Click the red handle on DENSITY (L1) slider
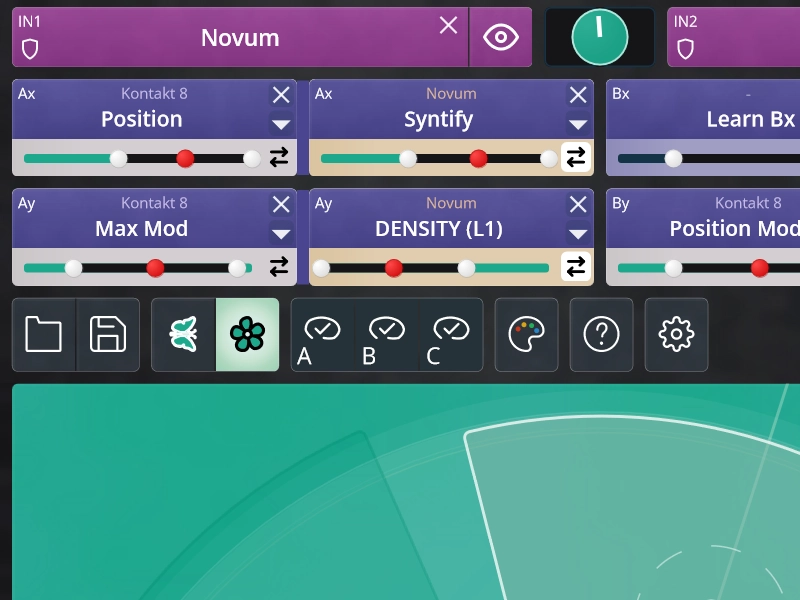This screenshot has width=800, height=600. pyautogui.click(x=393, y=268)
